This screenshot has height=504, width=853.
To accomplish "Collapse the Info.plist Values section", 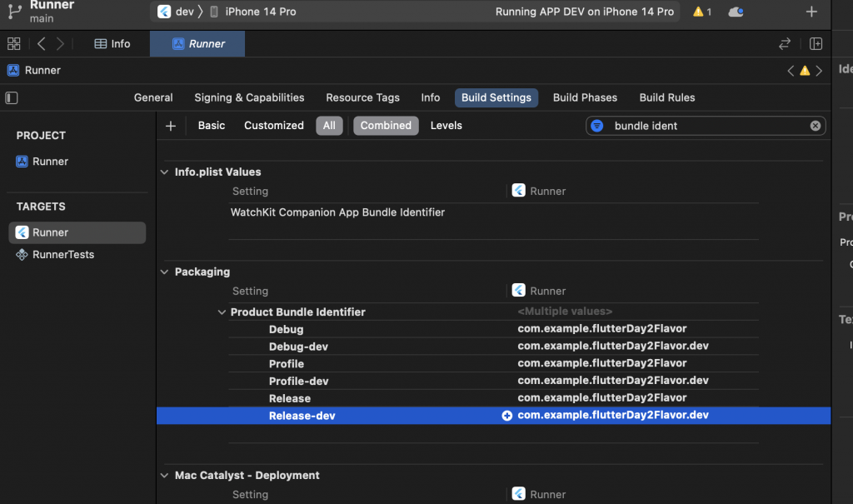I will coord(164,172).
